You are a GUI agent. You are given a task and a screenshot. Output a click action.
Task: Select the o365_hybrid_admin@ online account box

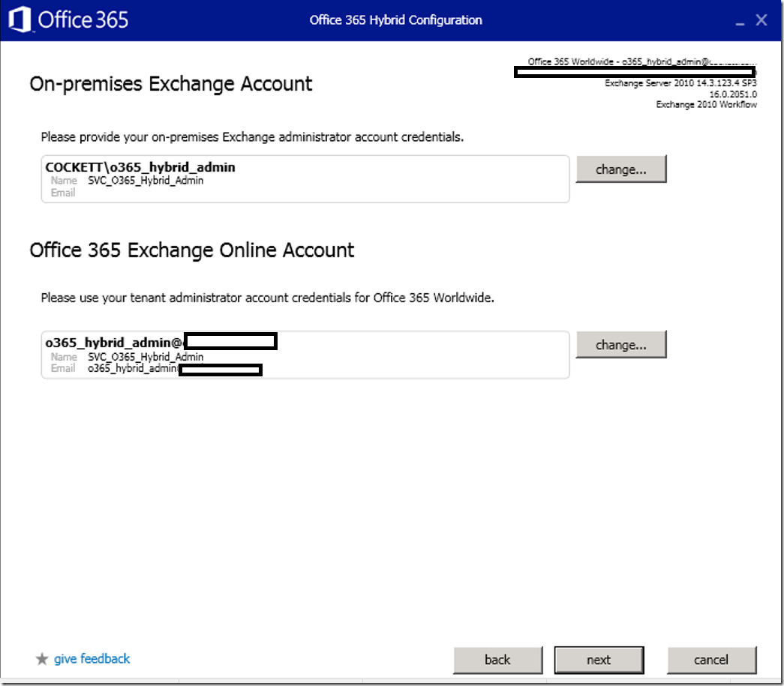[x=305, y=355]
